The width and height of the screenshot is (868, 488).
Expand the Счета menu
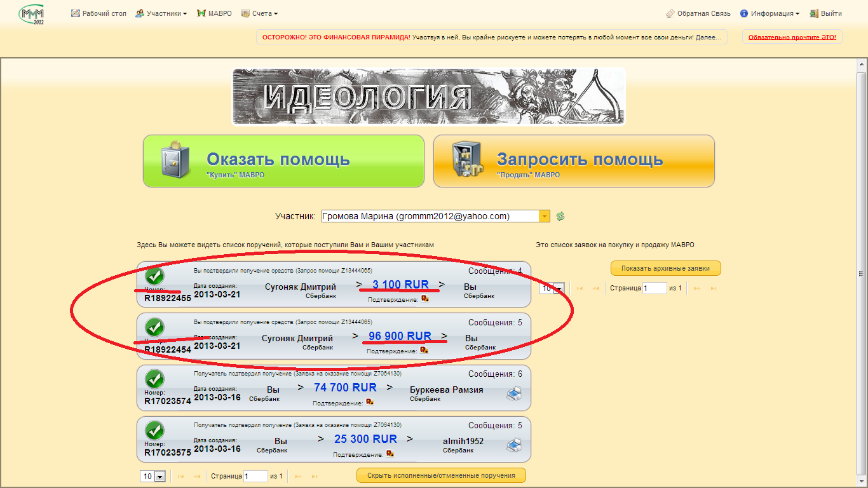tap(265, 13)
